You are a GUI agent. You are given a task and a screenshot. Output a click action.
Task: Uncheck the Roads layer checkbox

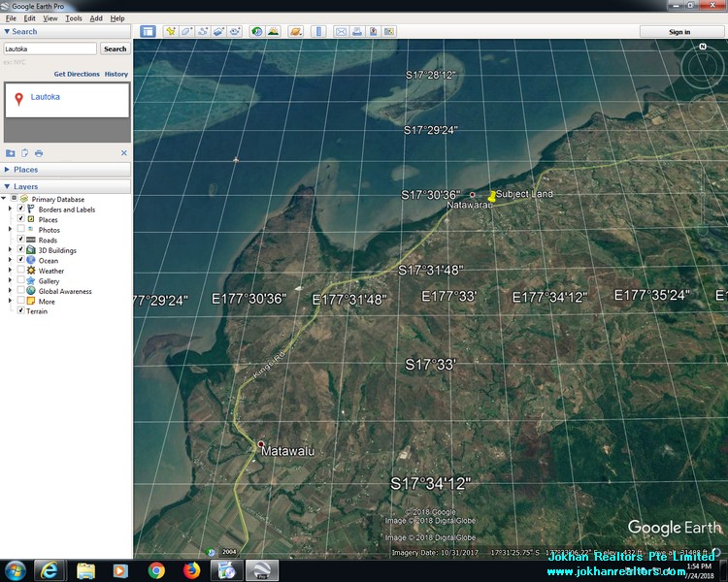20,240
